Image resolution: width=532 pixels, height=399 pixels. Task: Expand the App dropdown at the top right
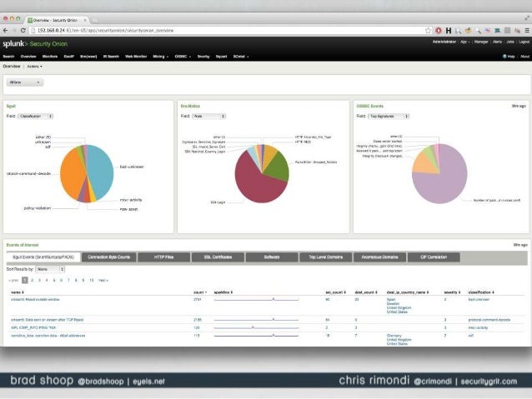pos(464,42)
